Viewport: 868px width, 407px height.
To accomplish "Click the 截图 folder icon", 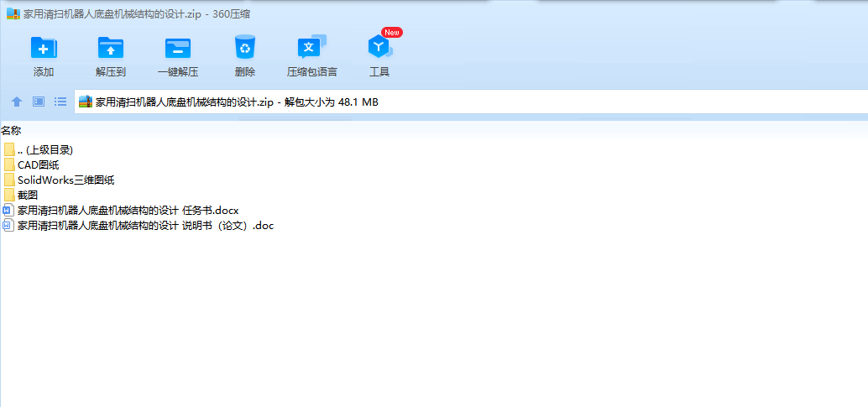I will (x=9, y=195).
